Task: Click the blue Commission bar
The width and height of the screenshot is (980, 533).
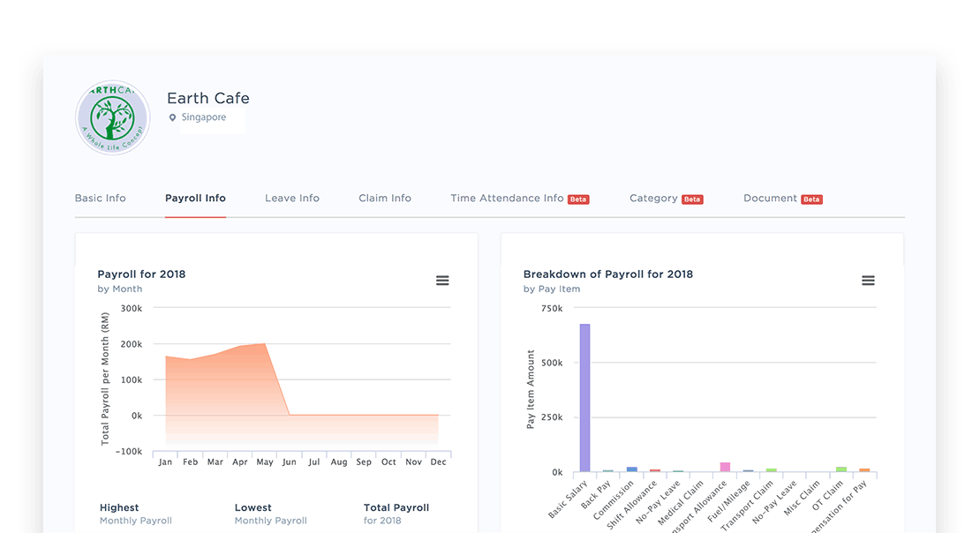Action: [x=632, y=469]
